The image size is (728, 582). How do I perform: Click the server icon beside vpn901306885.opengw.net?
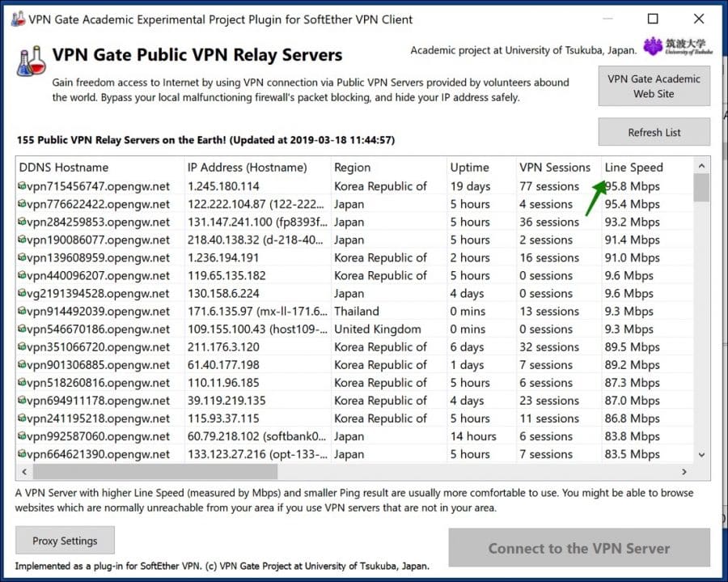click(22, 364)
